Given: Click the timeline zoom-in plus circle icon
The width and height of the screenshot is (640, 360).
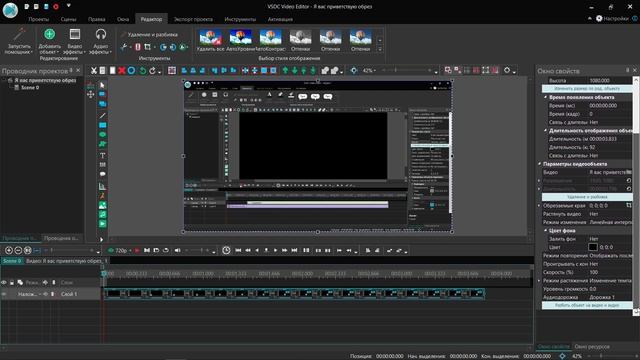Looking at the screenshot, I should pyautogui.click(x=9, y=250).
